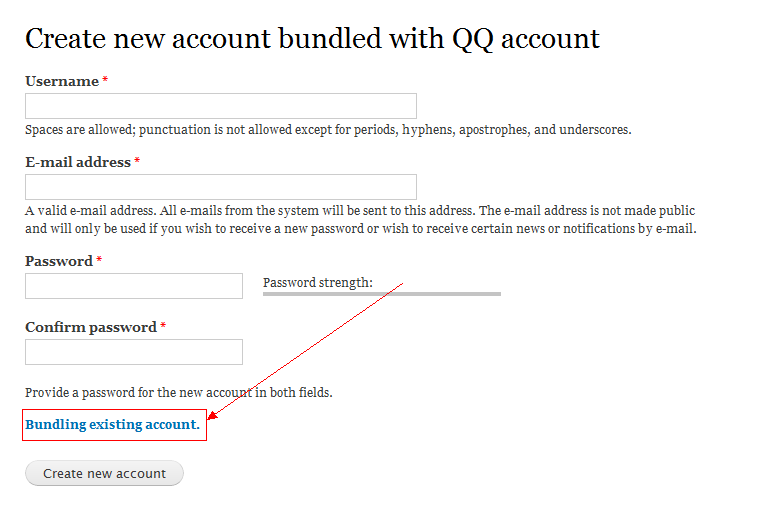Click the page heading about QQ account
761x528 pixels.
312,39
